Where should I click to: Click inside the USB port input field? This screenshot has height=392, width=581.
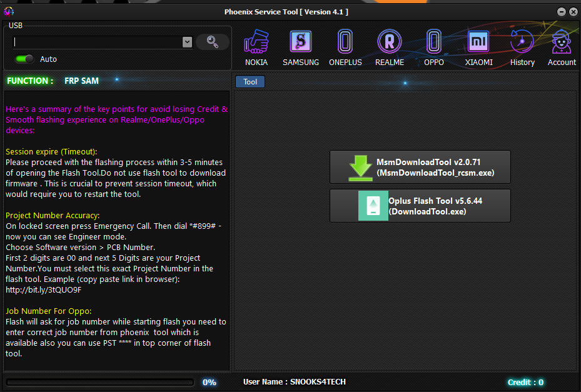pyautogui.click(x=98, y=43)
